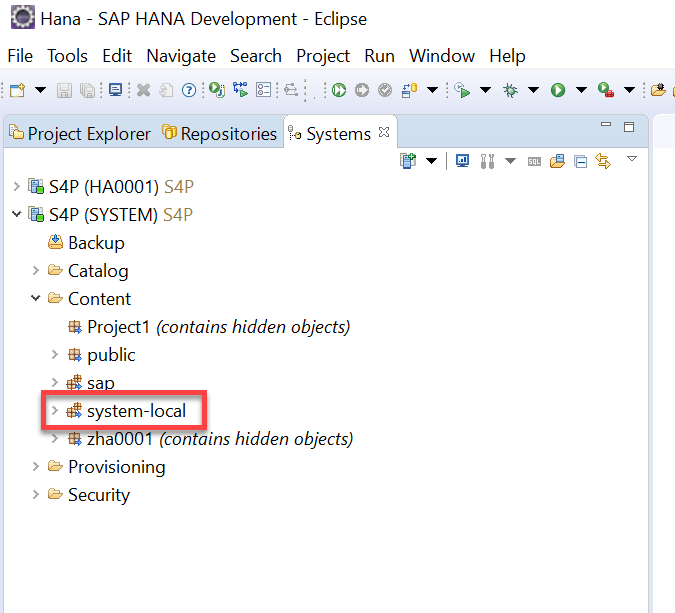Click the New wizard icon in main toolbar
Screen dimensions: 675x613
point(18,90)
